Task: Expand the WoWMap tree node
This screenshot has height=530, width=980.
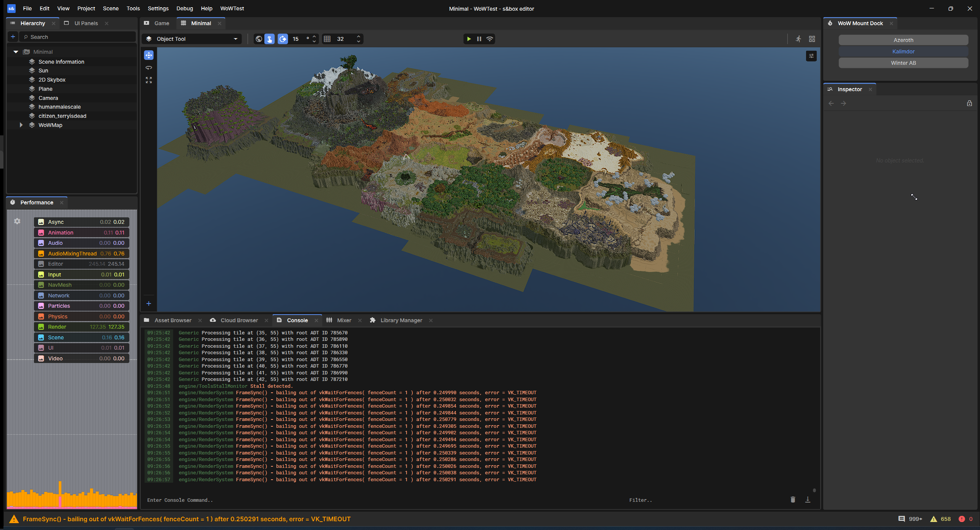Action: coord(21,125)
